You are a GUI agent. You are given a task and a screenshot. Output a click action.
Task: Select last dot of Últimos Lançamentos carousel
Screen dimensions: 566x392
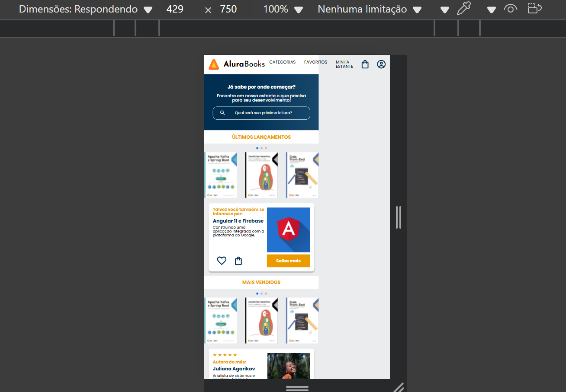[x=266, y=148]
